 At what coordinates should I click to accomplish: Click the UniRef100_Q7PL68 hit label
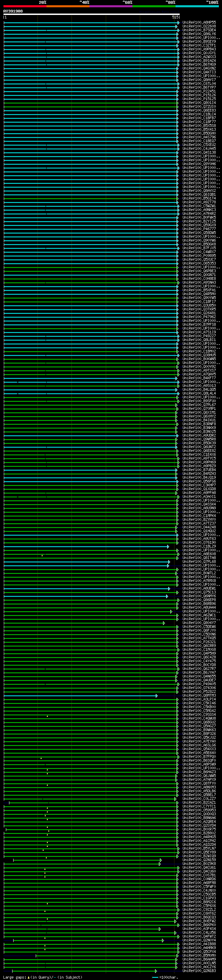[199, 561]
